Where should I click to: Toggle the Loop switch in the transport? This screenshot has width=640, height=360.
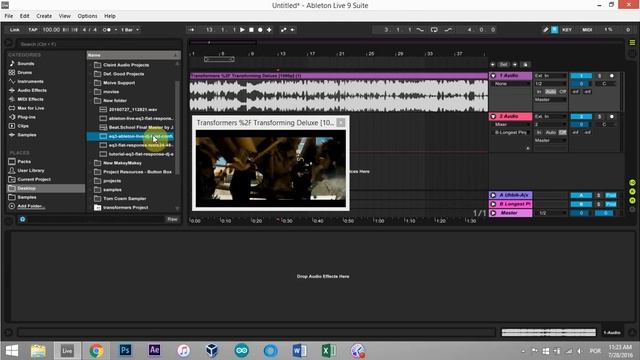[434, 30]
